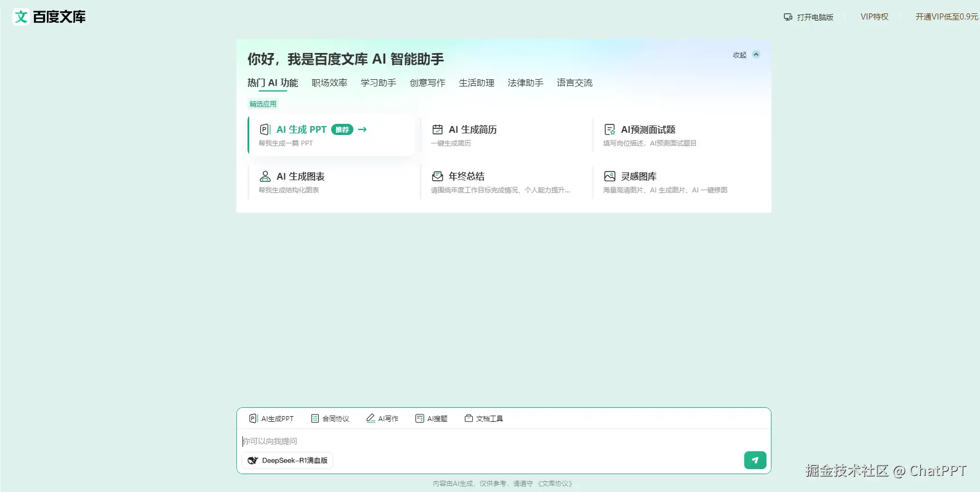Click the 合同协议 label in bottom toolbar
980x492 pixels.
[336, 419]
